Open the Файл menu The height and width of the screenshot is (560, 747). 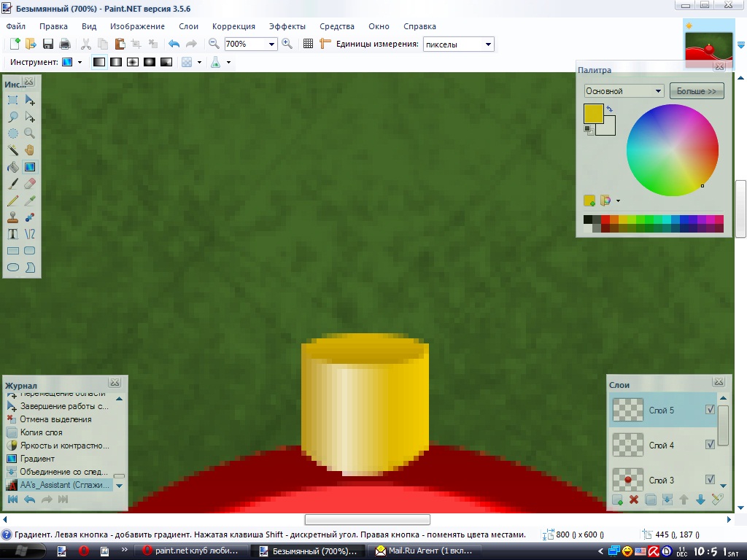(16, 26)
